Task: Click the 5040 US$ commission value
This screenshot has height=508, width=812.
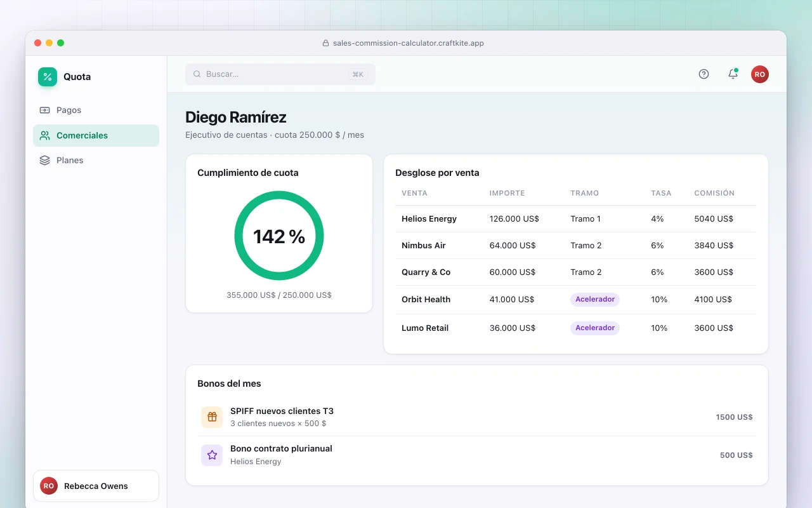Action: coord(714,218)
